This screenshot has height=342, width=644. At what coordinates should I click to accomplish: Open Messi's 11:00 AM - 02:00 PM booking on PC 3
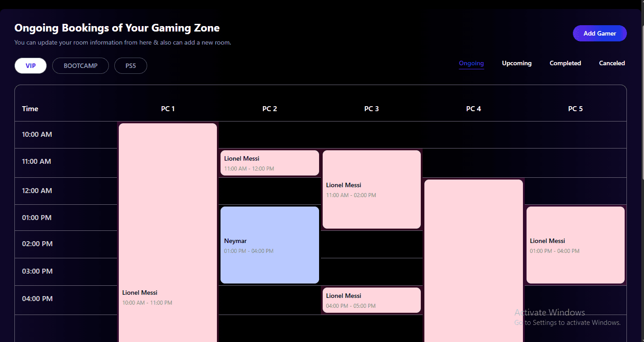371,189
